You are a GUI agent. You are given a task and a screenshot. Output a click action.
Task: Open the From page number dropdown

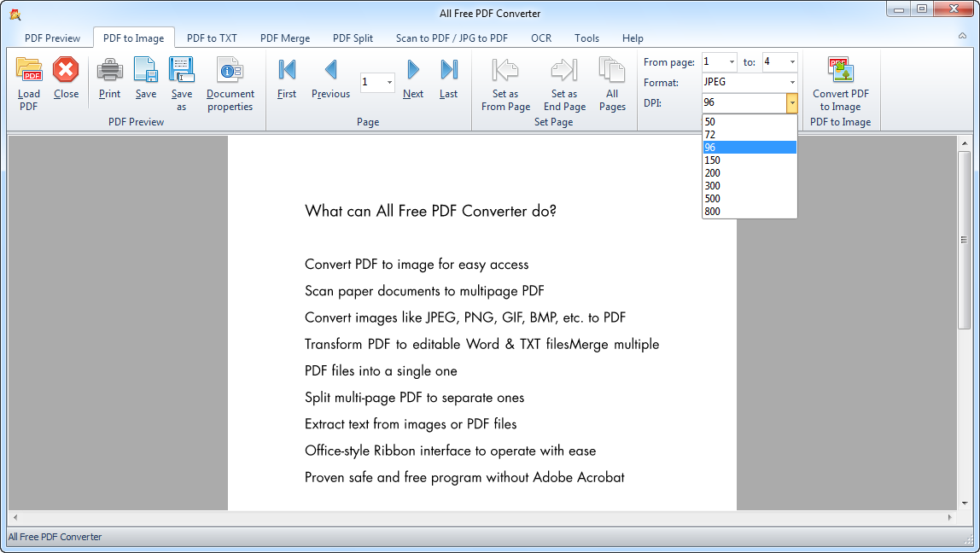coord(732,62)
